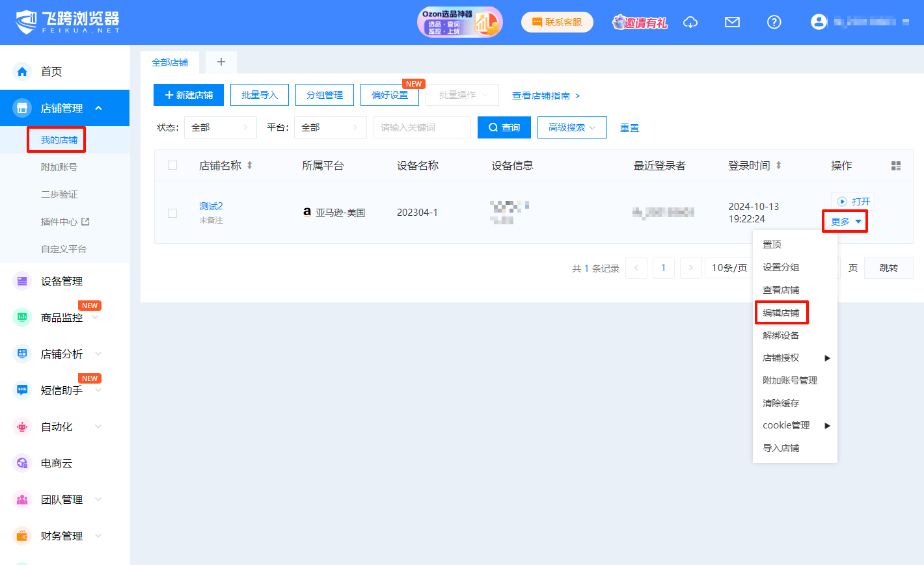Click the help question mark icon
Screen dimensions: 924x565
click(774, 22)
